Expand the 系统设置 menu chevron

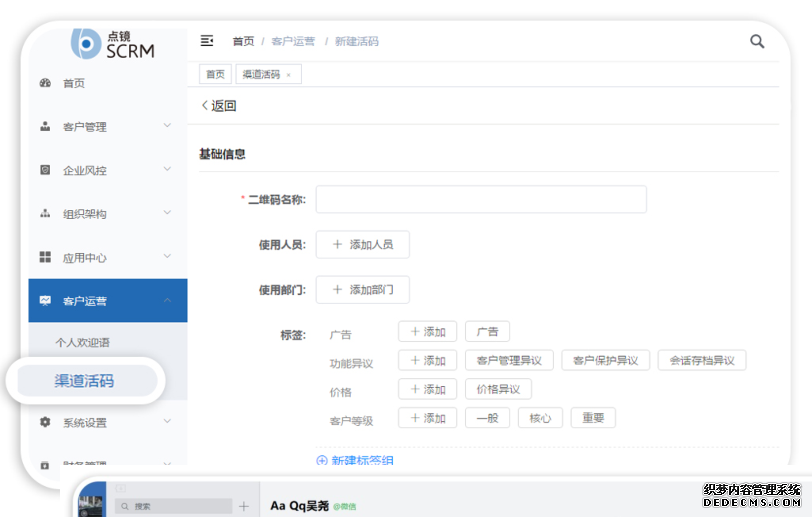167,421
